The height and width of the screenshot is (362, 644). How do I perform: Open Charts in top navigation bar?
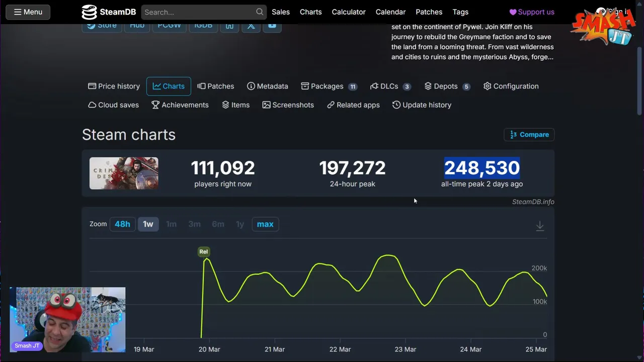click(310, 12)
